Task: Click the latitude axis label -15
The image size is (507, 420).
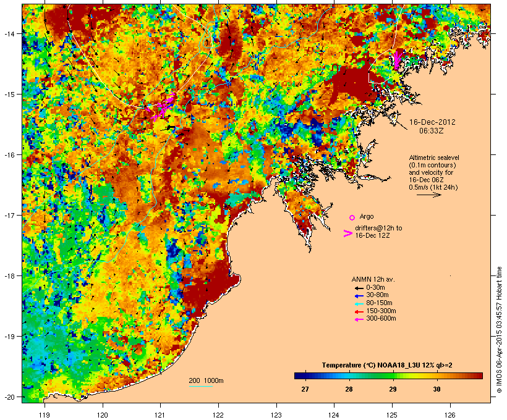Action: click(9, 94)
